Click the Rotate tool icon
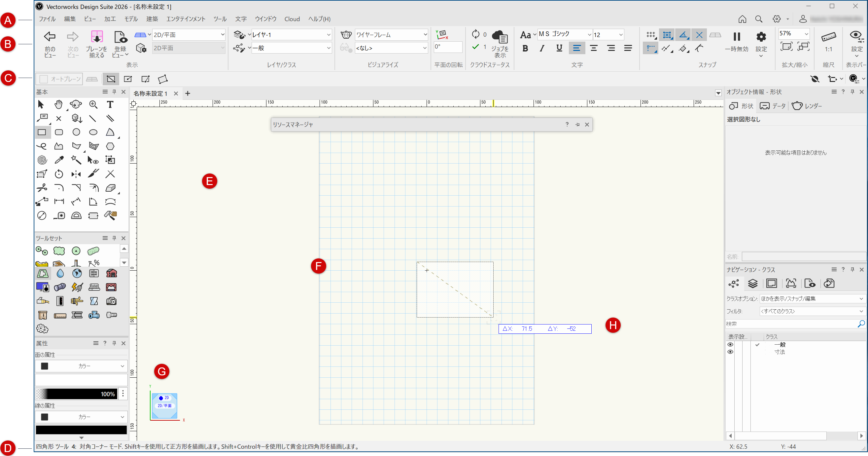This screenshot has width=868, height=456. (x=59, y=174)
